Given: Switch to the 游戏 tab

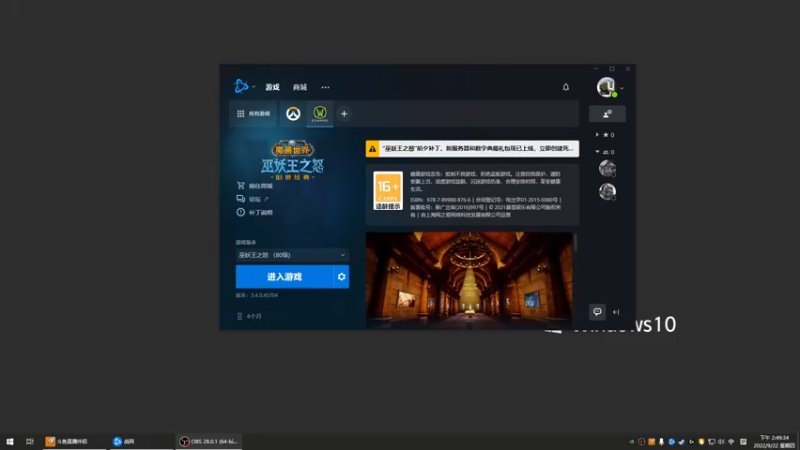Looking at the screenshot, I should pyautogui.click(x=272, y=87).
